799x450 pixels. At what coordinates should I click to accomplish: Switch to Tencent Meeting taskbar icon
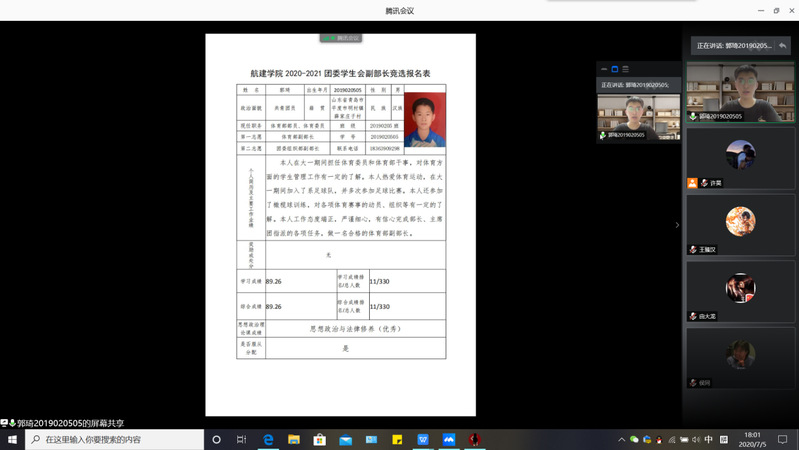coord(449,440)
